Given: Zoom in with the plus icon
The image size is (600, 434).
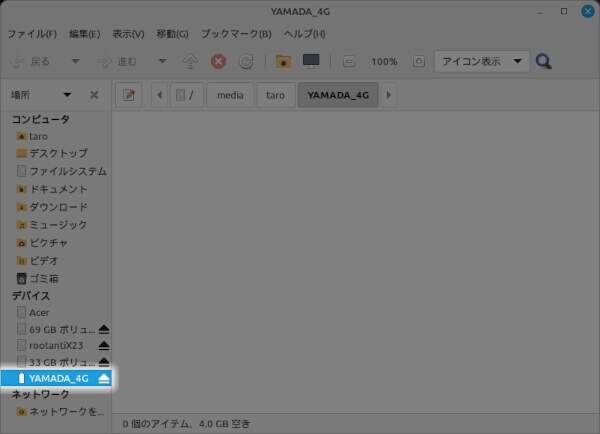Looking at the screenshot, I should [419, 61].
